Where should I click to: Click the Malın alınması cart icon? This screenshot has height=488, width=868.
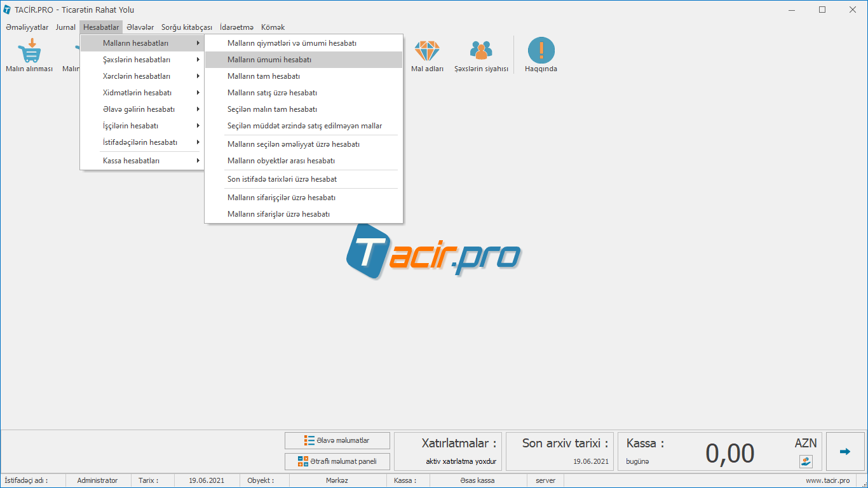(x=29, y=51)
